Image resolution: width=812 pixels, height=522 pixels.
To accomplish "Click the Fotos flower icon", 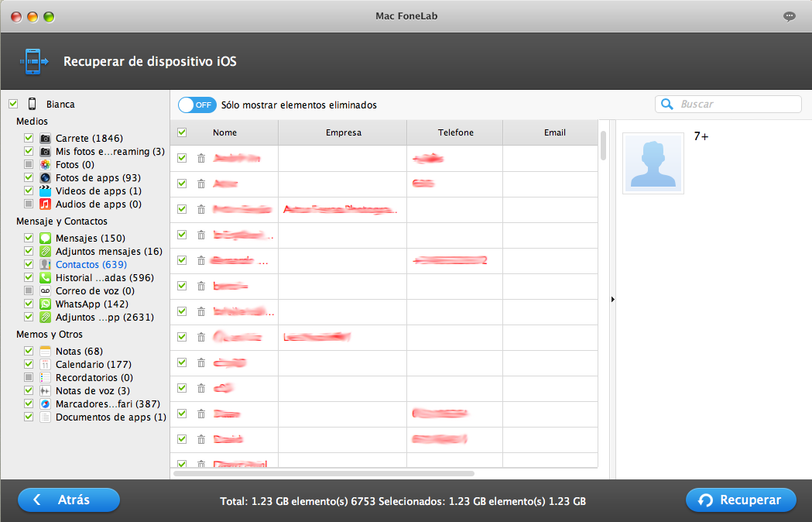I will coord(46,164).
